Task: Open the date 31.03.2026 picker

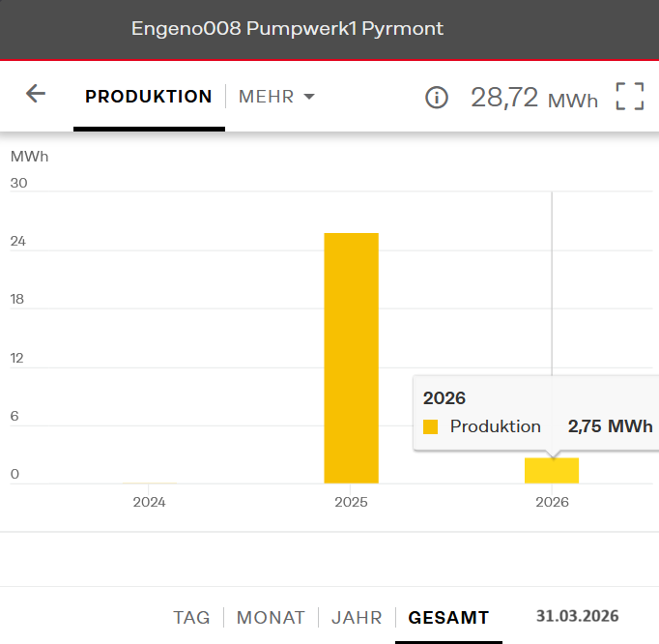Action: [x=577, y=616]
